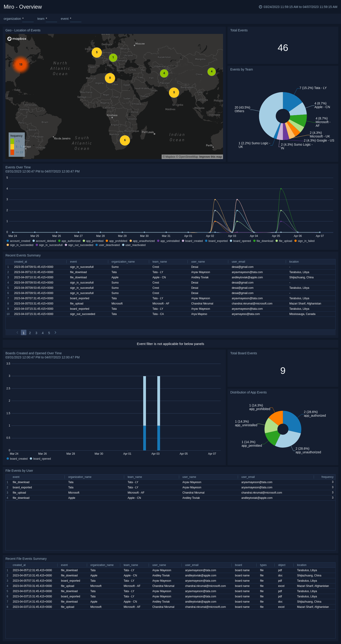
Task: Go to page 1 of Recent Events
Action: coord(23,333)
